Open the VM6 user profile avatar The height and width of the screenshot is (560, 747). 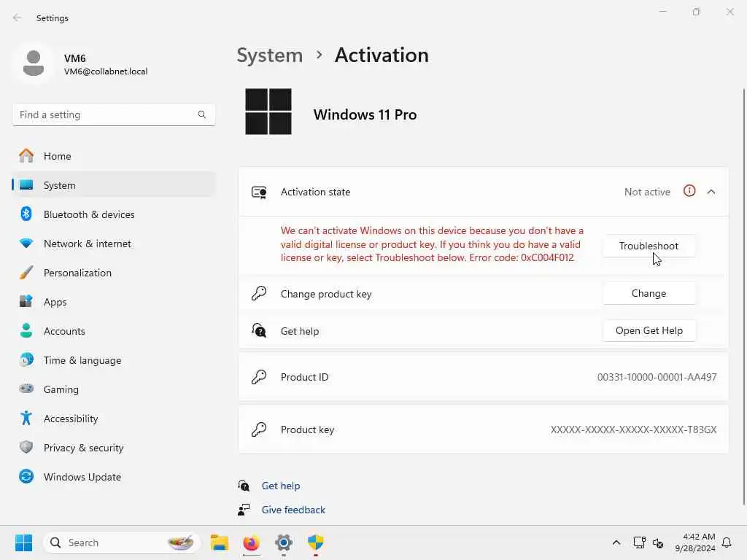point(34,63)
